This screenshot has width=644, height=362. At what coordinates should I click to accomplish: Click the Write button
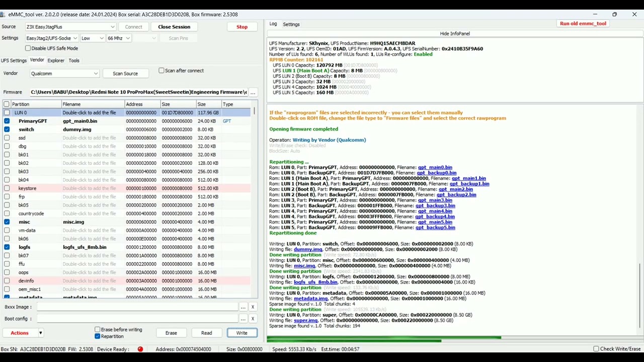coord(242,333)
